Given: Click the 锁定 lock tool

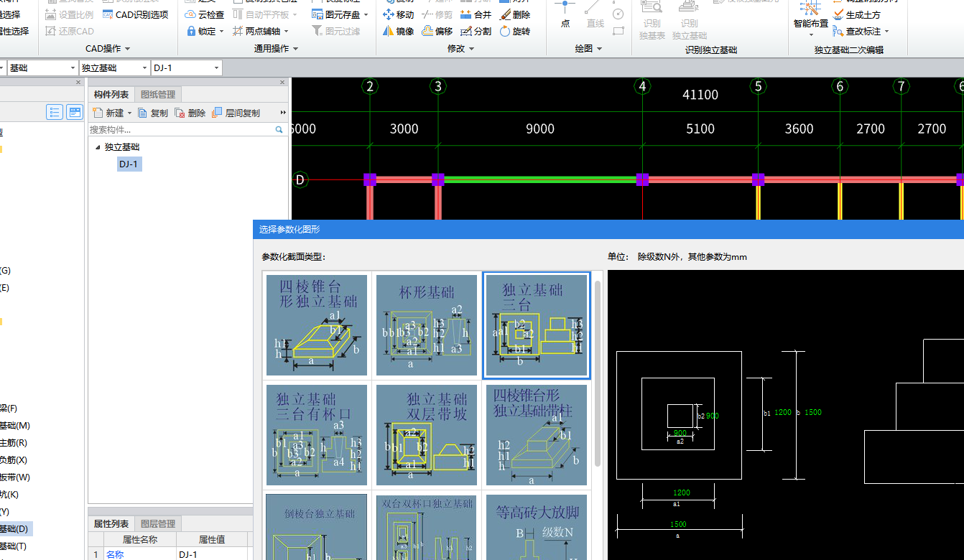Looking at the screenshot, I should [200, 31].
